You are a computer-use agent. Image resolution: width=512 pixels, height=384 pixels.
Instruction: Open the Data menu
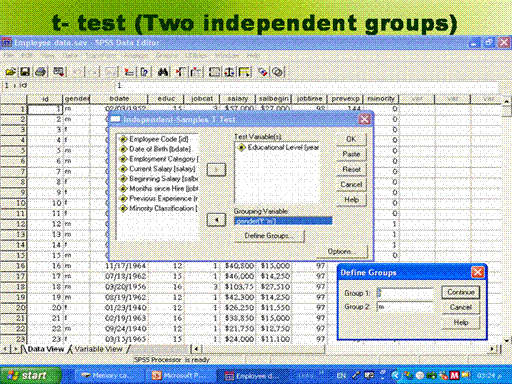coord(70,55)
